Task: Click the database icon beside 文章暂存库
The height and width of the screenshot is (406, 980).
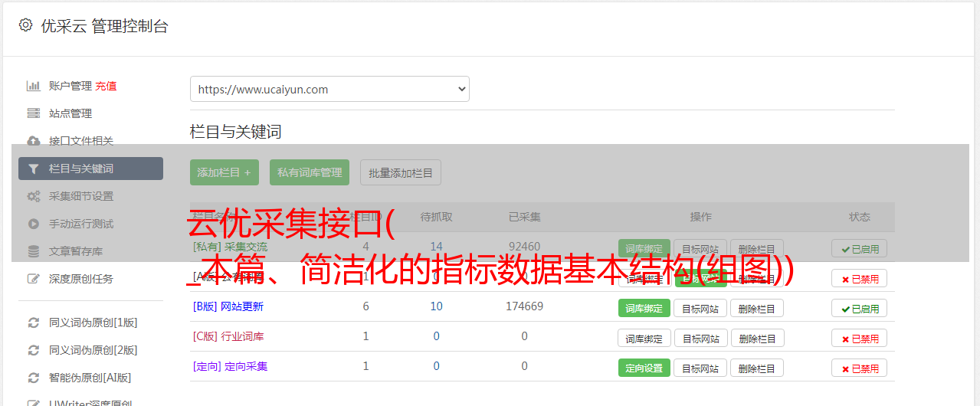Action: (x=33, y=251)
